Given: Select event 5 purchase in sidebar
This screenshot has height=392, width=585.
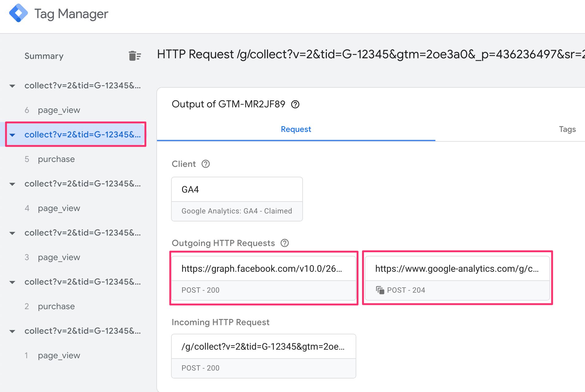Looking at the screenshot, I should 56,159.
